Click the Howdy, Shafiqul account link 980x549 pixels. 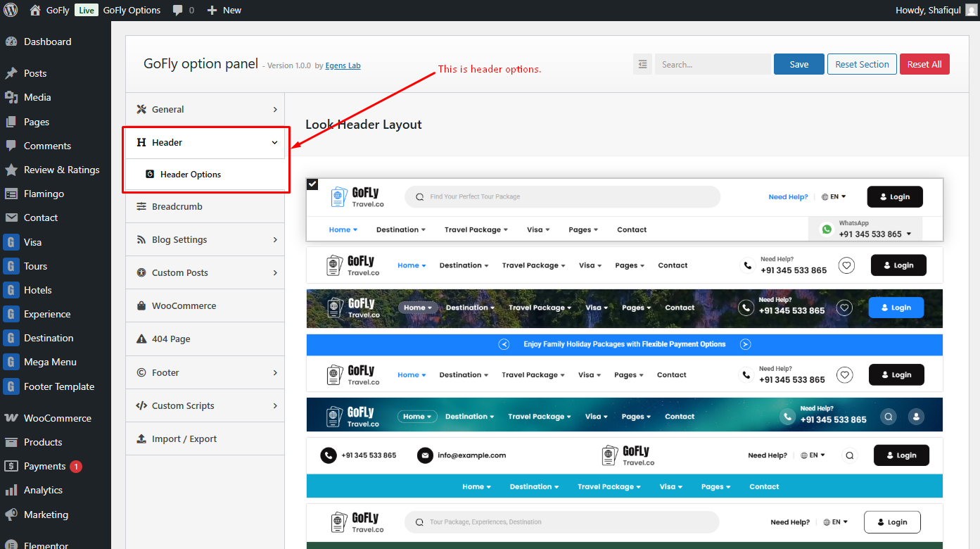coord(936,10)
